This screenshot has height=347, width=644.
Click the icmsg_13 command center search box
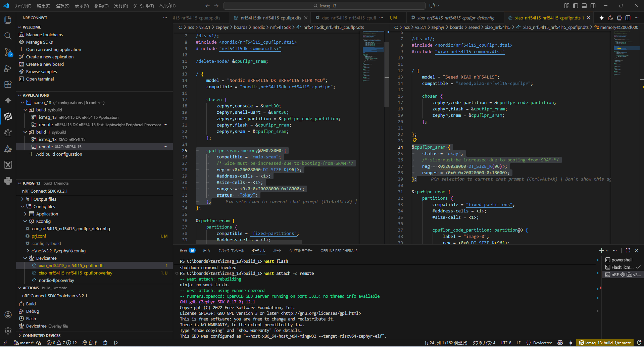(325, 6)
